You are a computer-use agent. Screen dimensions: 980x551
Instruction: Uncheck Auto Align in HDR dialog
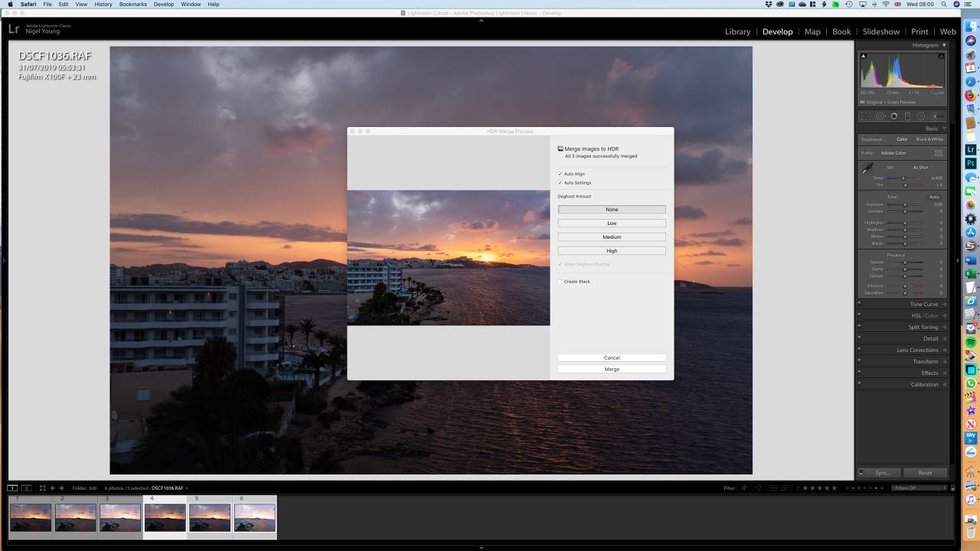560,174
